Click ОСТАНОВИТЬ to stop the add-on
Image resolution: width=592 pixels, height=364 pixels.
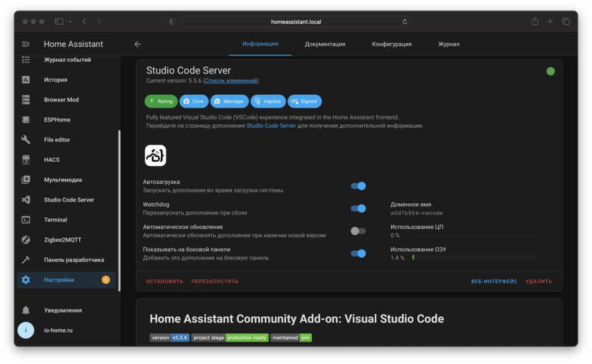pyautogui.click(x=165, y=281)
